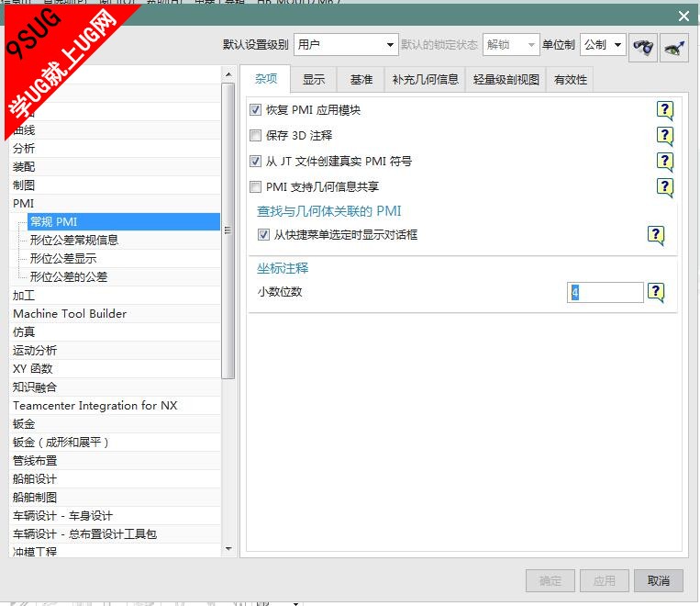The width and height of the screenshot is (700, 606).
Task: Select 常规 PMI tree item
Action: [x=124, y=221]
